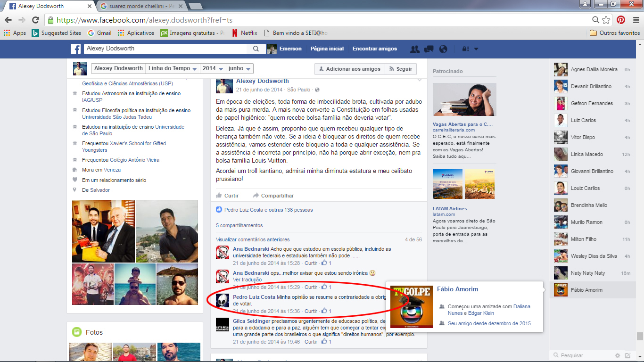Open privacy shortcuts lock icon

465,49
